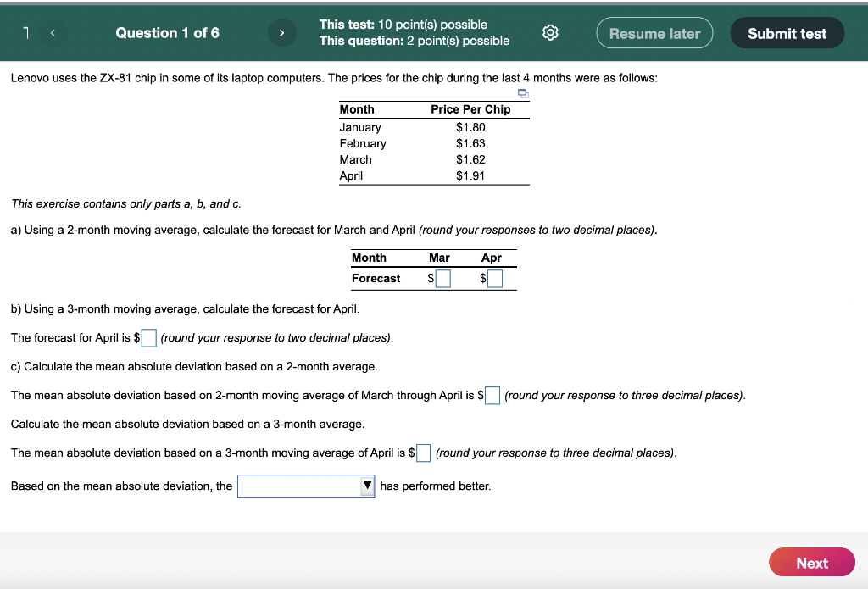Image resolution: width=868 pixels, height=589 pixels.
Task: Click the Submit test button
Action: [x=787, y=32]
